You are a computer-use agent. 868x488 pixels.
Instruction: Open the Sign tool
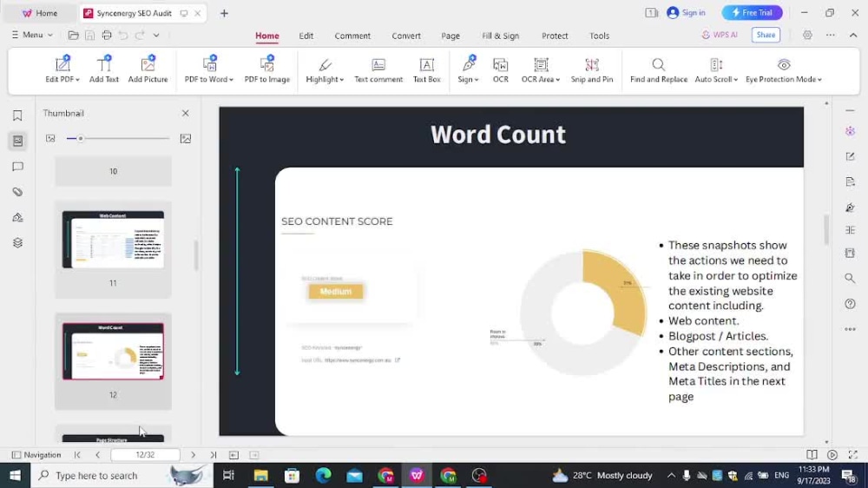468,69
